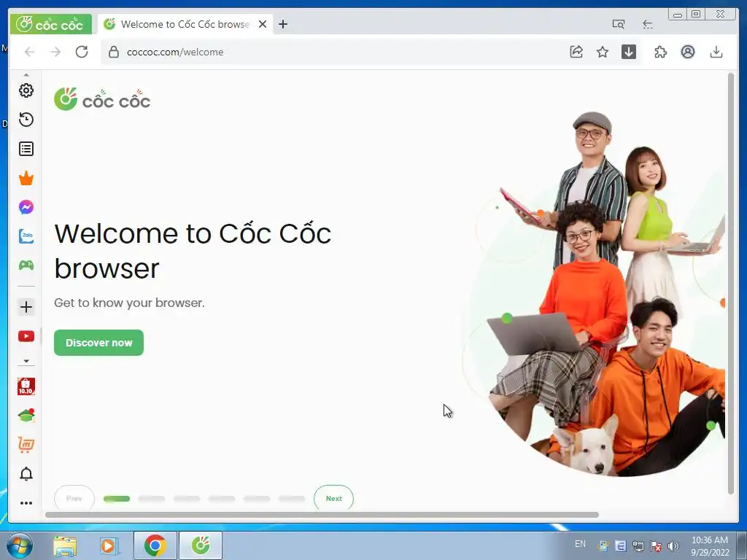Image resolution: width=747 pixels, height=560 pixels.
Task: Share this page using share icon
Action: (x=576, y=52)
